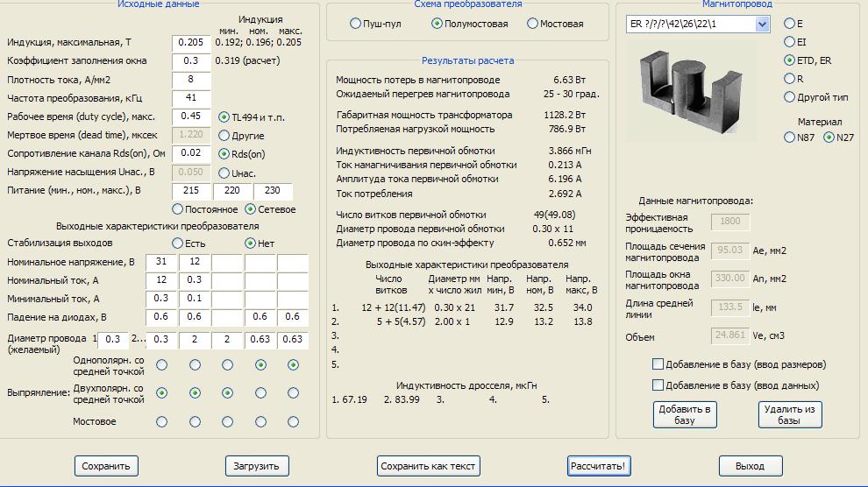Click the Удалить из базы button
The image size is (868, 487).
[790, 414]
